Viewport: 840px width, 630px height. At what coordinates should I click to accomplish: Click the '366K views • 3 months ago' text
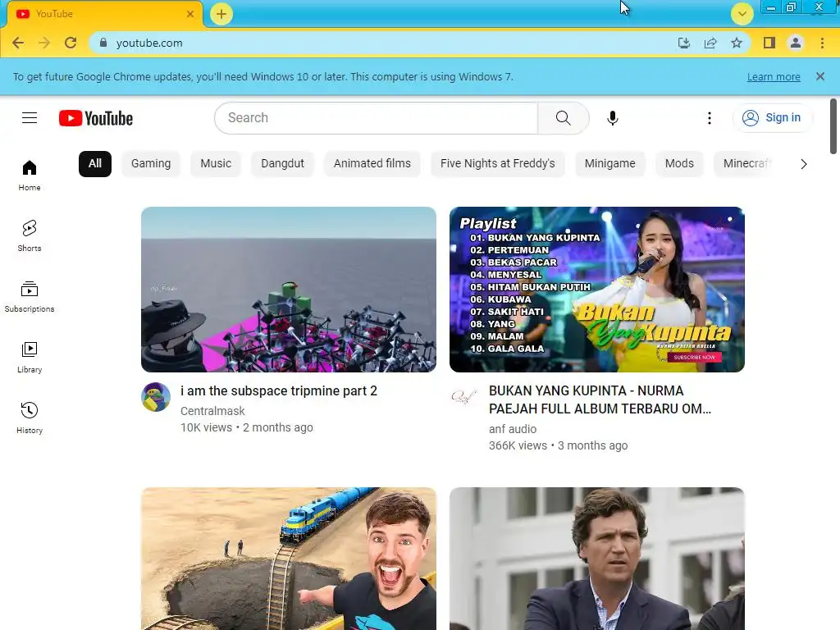pos(558,445)
